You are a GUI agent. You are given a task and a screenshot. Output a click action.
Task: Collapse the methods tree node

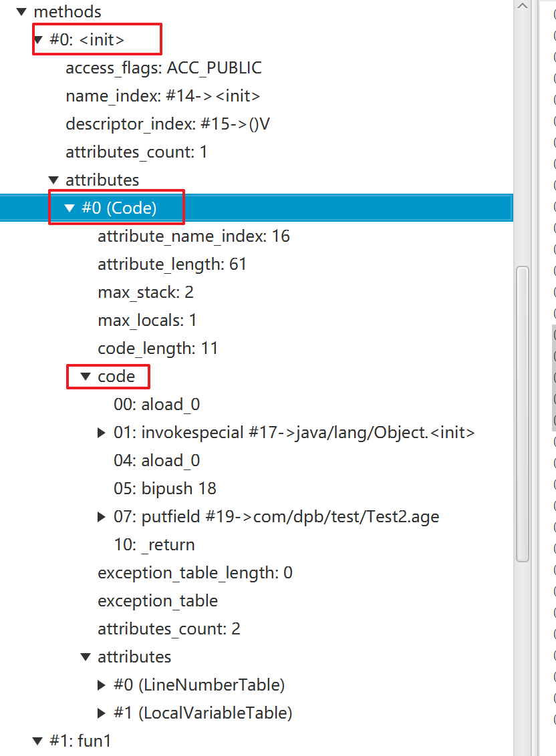tap(21, 11)
